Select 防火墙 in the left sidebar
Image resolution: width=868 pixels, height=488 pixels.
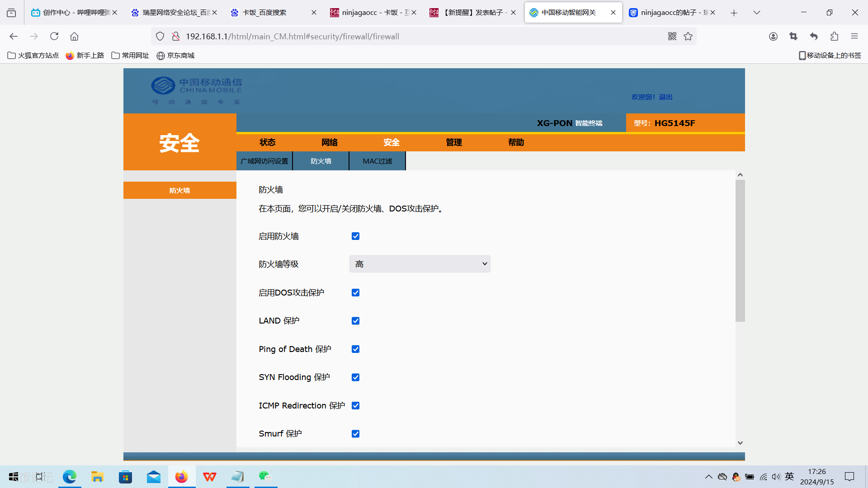180,190
